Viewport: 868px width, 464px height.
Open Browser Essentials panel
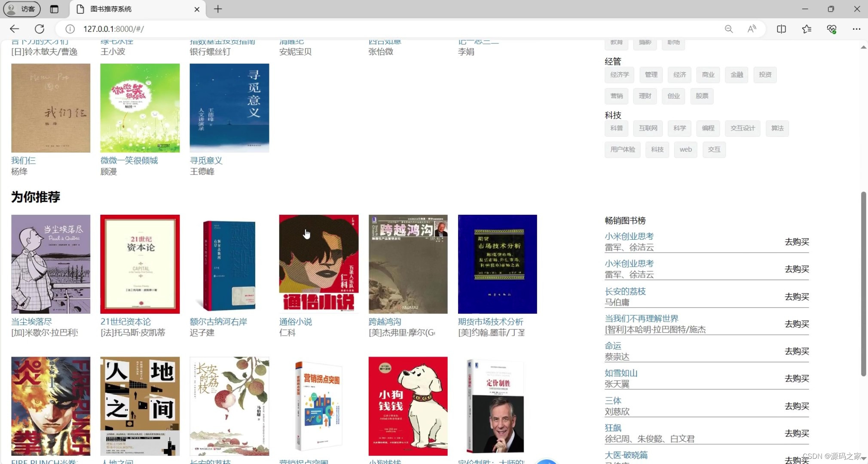(832, 29)
